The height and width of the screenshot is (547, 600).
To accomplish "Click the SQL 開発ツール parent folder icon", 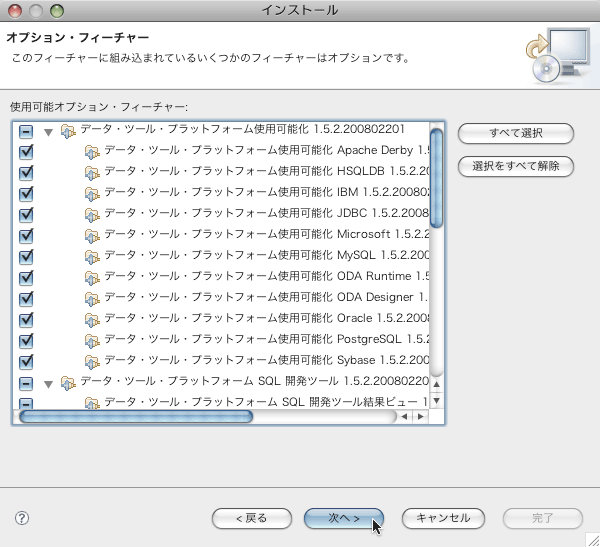I will pyautogui.click(x=68, y=383).
